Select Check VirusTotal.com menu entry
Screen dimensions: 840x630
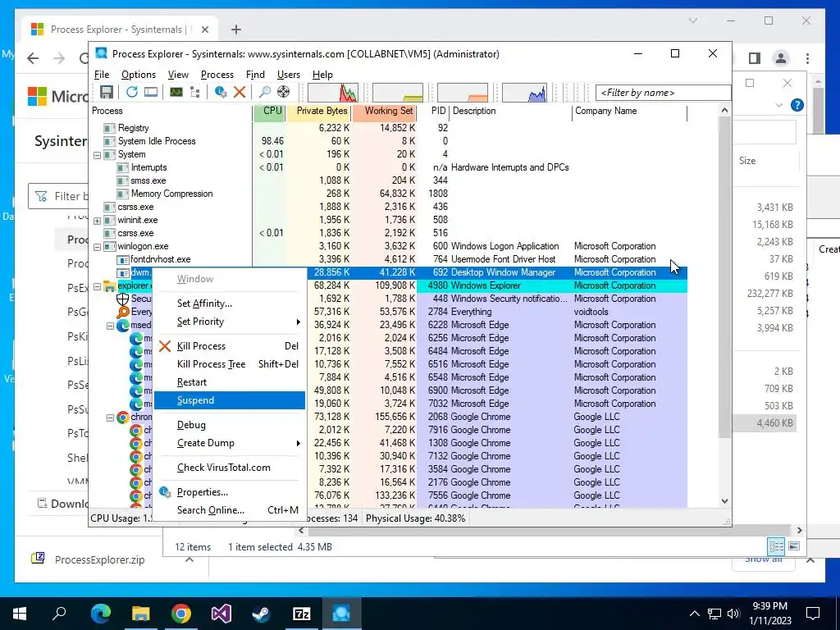[230, 468]
